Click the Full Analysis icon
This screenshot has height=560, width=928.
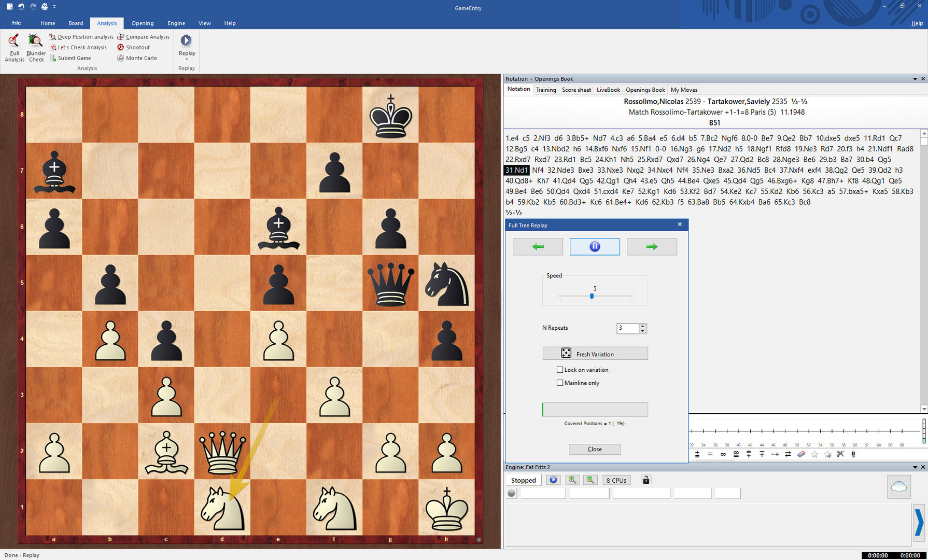(14, 48)
